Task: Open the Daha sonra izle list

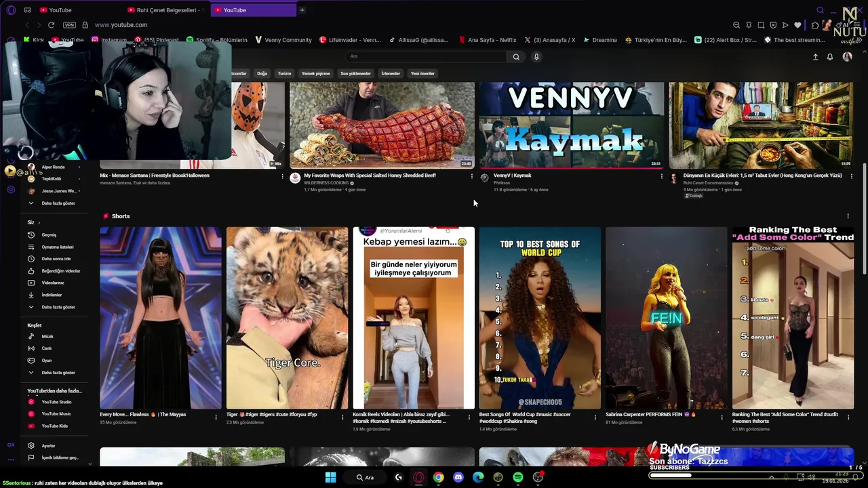Action: click(56, 259)
